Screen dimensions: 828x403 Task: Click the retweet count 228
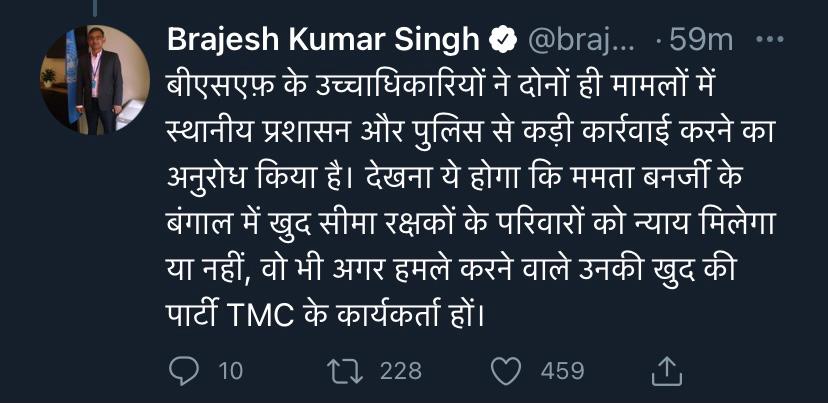pyautogui.click(x=401, y=371)
